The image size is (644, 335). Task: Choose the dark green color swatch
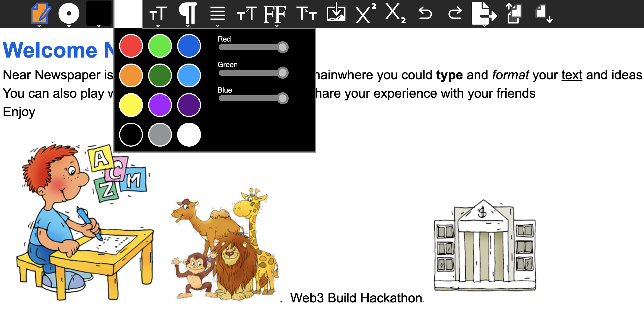point(160,75)
